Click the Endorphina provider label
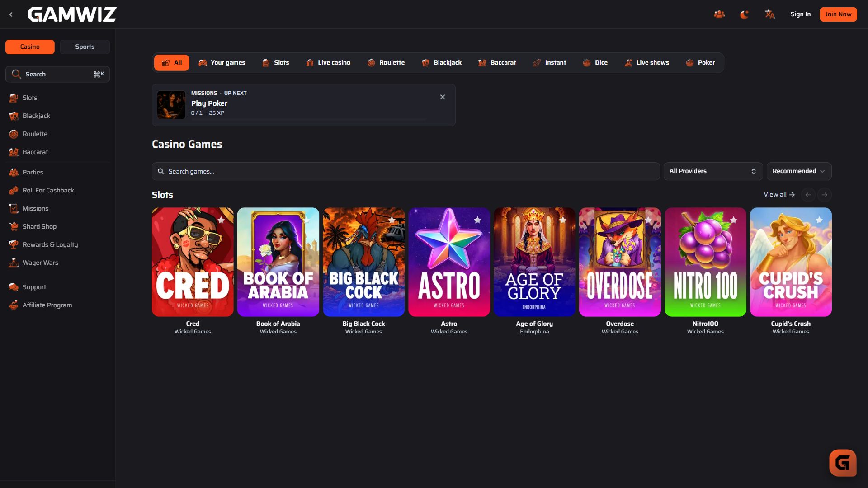868x488 pixels. [x=534, y=332]
